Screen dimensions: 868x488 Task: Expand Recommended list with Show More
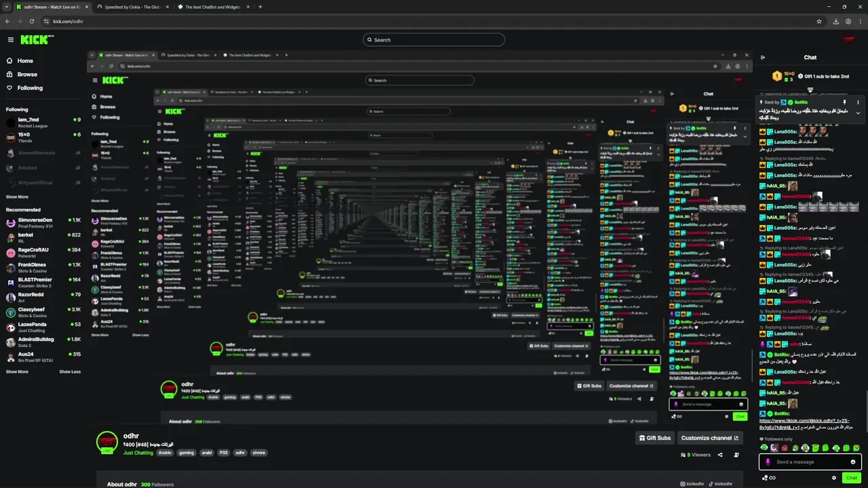coord(17,371)
